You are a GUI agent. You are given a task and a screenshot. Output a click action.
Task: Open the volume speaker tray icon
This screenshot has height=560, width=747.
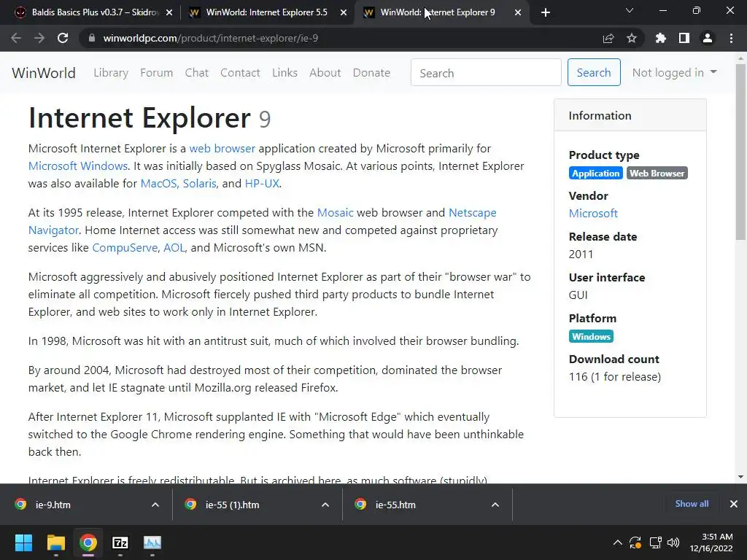pyautogui.click(x=673, y=542)
